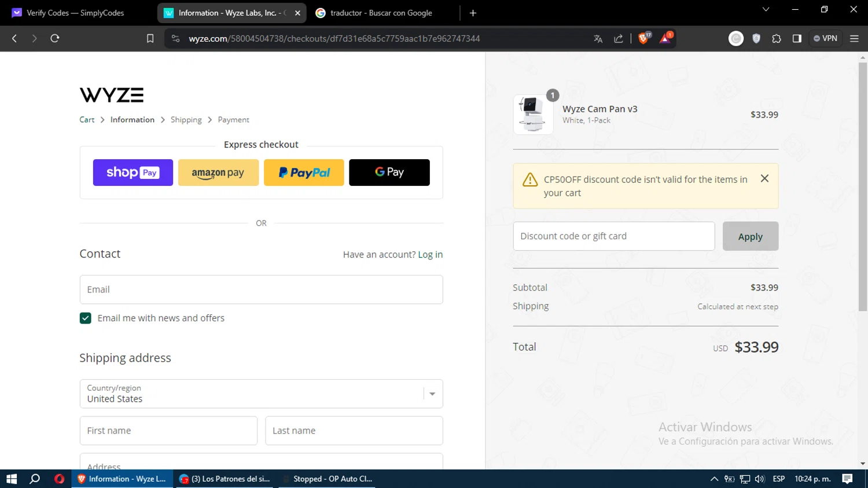Image resolution: width=868 pixels, height=488 pixels.
Task: Click the shield extension icon
Action: coord(756,39)
